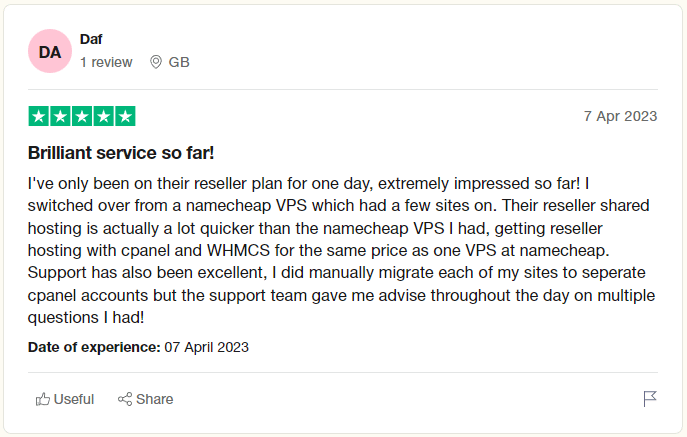Screen dimensions: 687x437
Task: Open the "Brilliant service so far!" title
Action: (x=121, y=153)
